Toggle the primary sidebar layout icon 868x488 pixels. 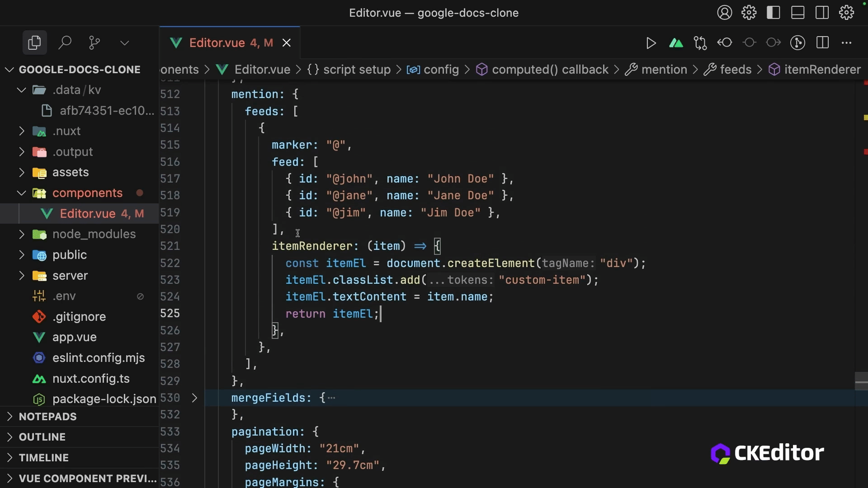773,13
